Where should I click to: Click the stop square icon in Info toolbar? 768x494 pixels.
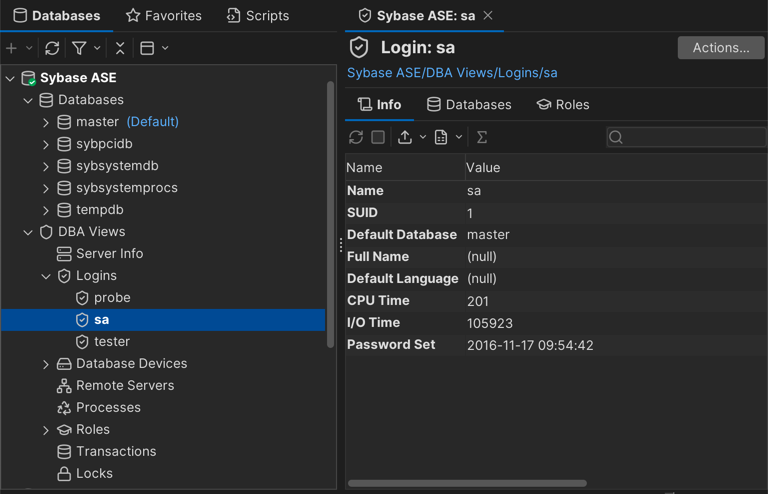click(x=378, y=137)
